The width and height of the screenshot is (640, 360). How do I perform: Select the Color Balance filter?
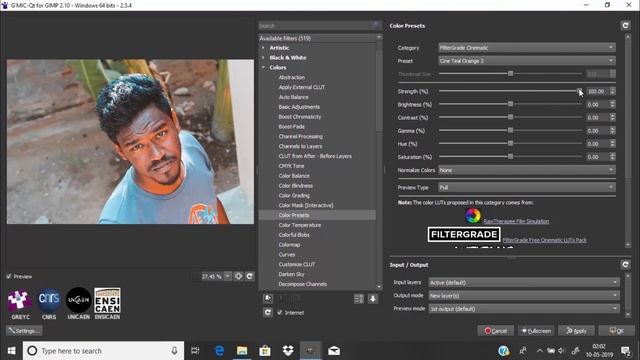point(294,176)
